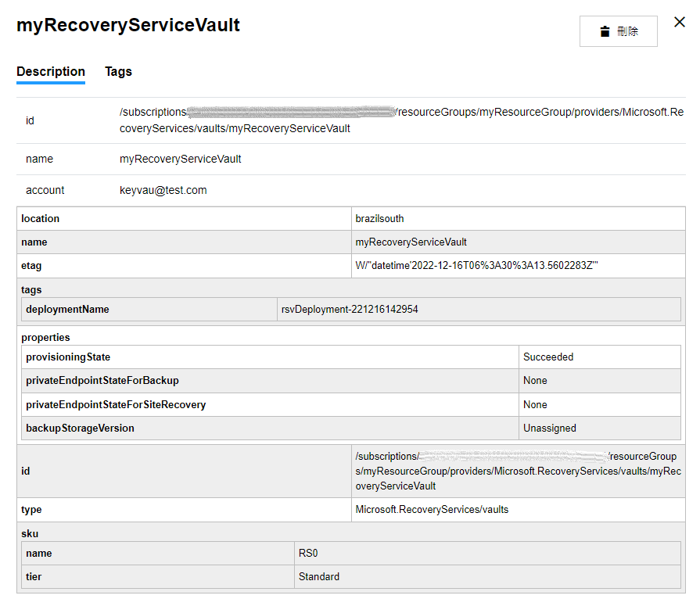Select the sku name value RS0
Viewport: 700px width, 606px height.
tap(308, 554)
